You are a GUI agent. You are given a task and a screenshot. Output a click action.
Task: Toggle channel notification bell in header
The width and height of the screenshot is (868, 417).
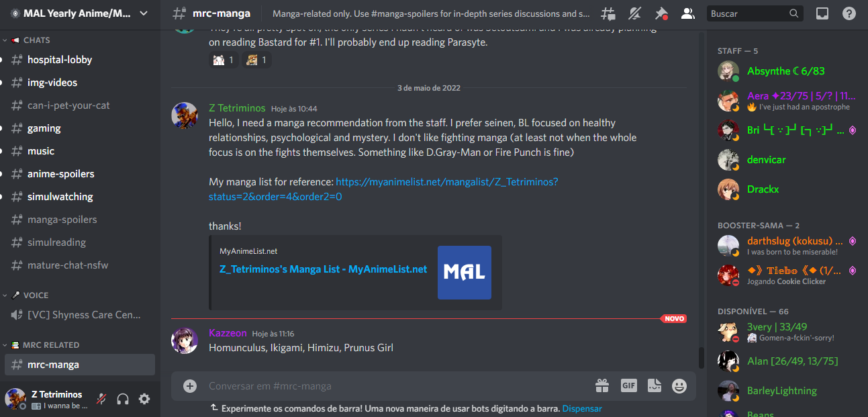click(634, 13)
